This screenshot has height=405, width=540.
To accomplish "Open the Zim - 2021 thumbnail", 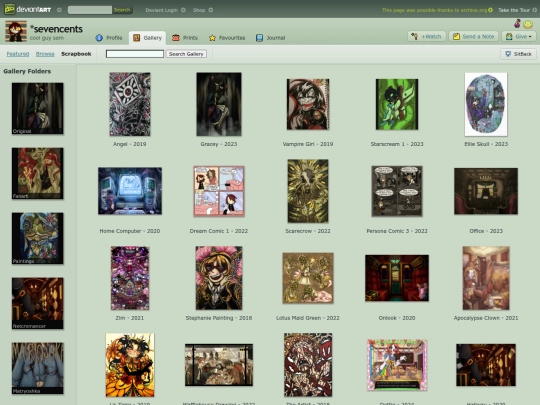I will [x=130, y=278].
